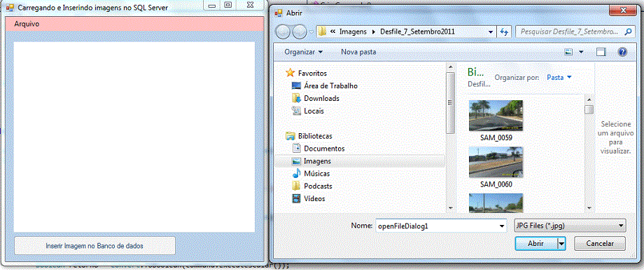Click the Downloads folder icon

296,98
